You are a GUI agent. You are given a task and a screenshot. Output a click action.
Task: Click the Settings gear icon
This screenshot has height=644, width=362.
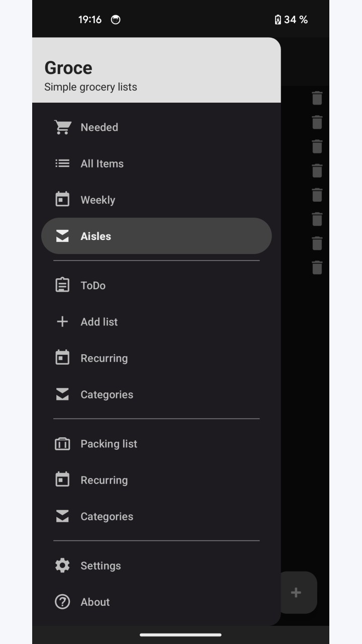62,566
